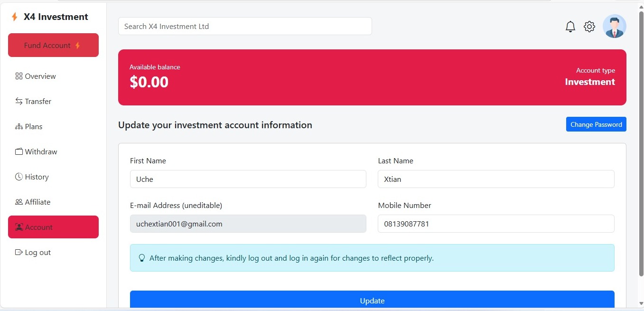Image resolution: width=644 pixels, height=311 pixels.
Task: Edit the First Name field
Action: (x=248, y=179)
